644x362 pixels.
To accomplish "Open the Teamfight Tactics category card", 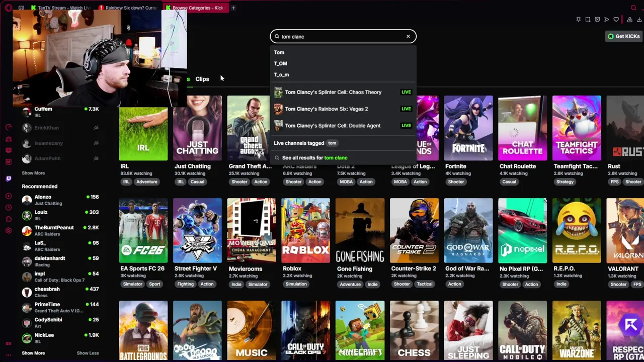I will [577, 129].
